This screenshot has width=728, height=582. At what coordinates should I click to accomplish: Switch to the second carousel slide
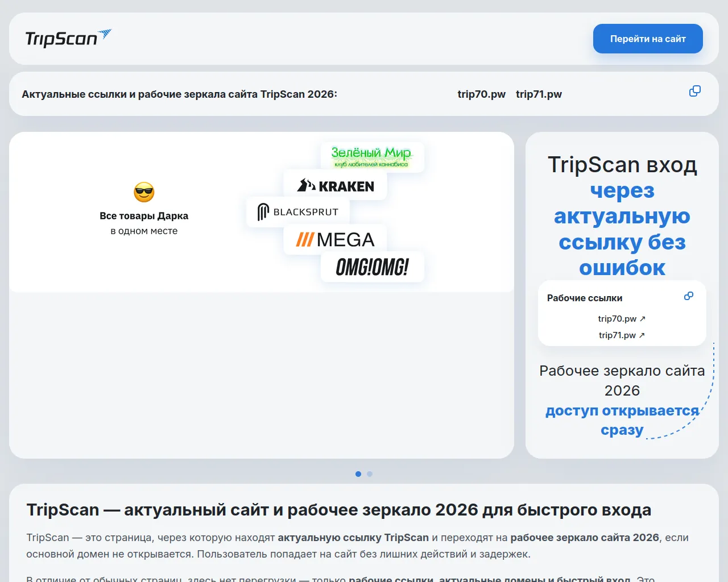point(370,473)
